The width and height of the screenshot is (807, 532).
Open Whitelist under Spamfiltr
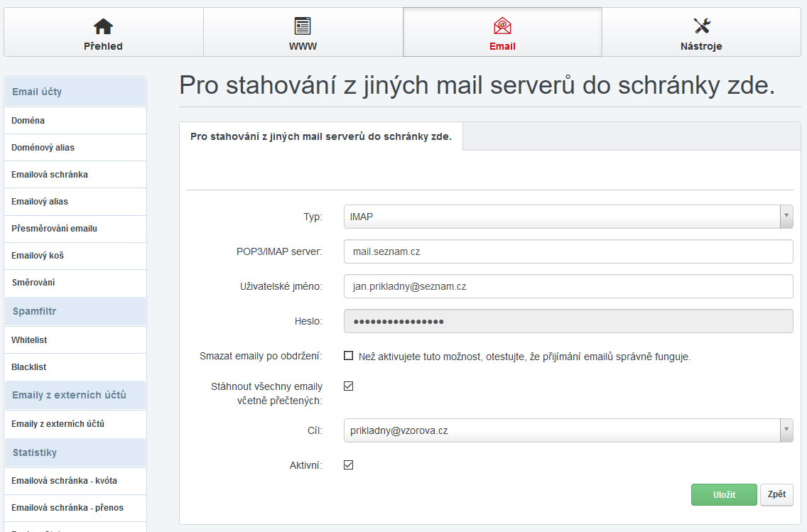coord(29,340)
